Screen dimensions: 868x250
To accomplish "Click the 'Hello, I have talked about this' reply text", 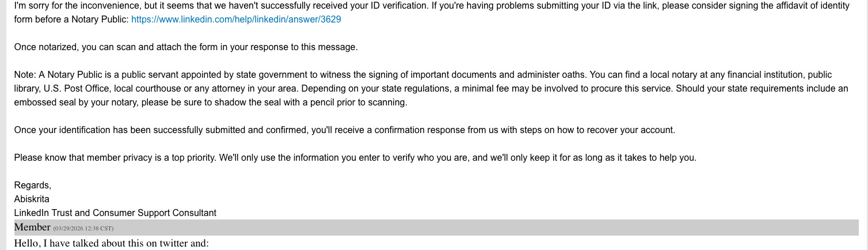I will tap(111, 243).
